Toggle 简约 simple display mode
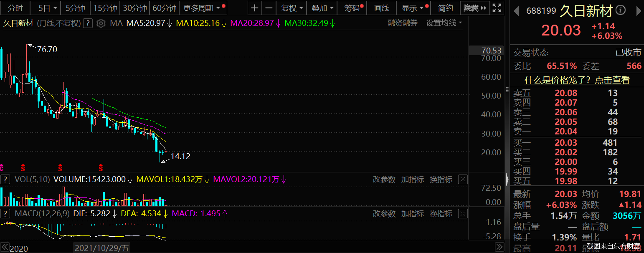644x253 pixels. [x=445, y=8]
